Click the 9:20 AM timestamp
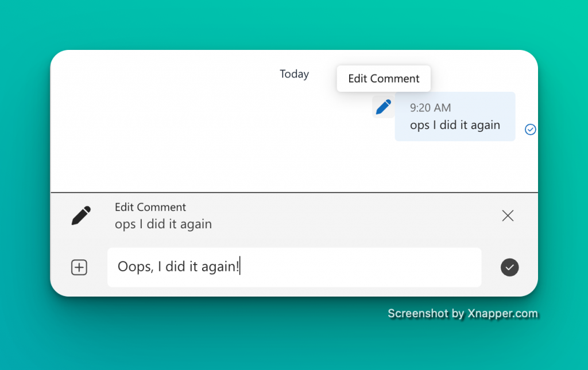The width and height of the screenshot is (588, 370). click(430, 108)
